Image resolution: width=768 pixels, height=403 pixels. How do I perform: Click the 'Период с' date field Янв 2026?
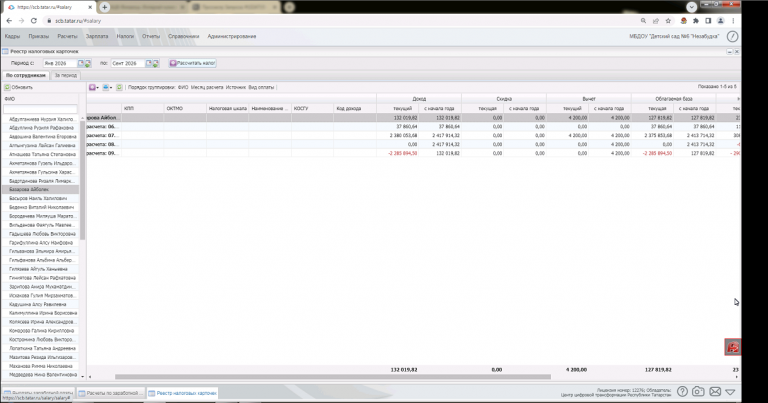coord(60,63)
